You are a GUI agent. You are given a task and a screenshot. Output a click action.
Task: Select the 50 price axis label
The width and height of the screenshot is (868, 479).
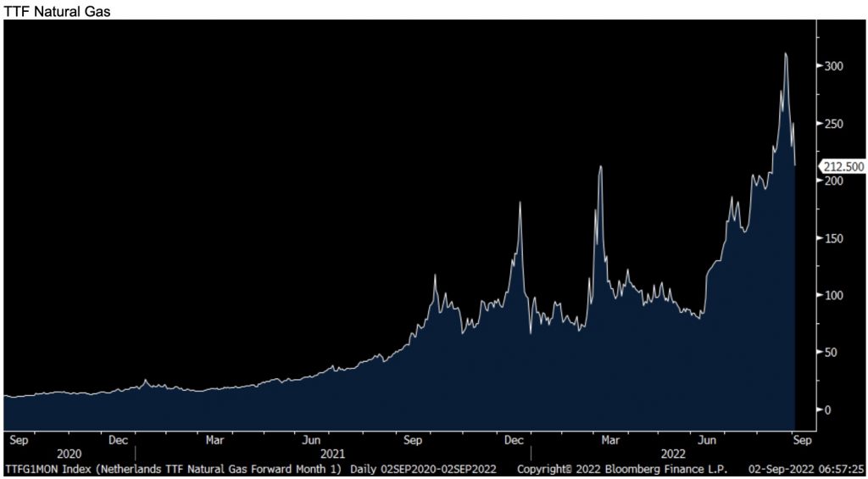pyautogui.click(x=832, y=353)
